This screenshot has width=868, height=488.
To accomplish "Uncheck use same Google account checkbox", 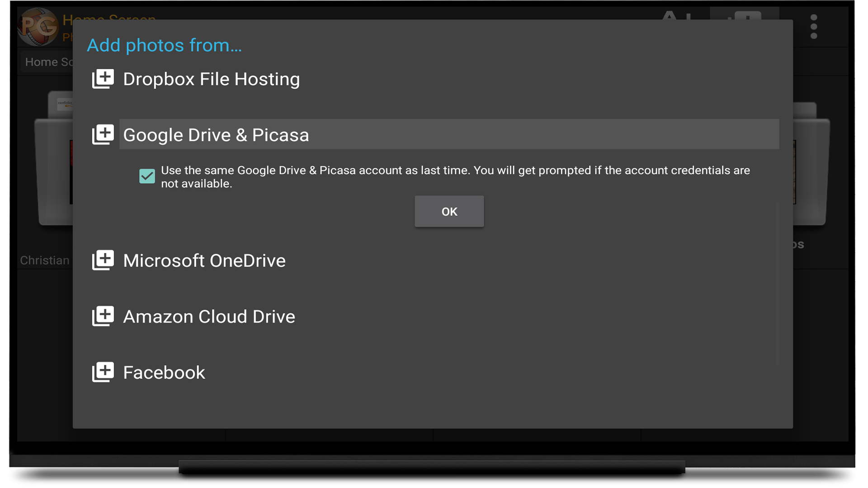I will coord(147,176).
